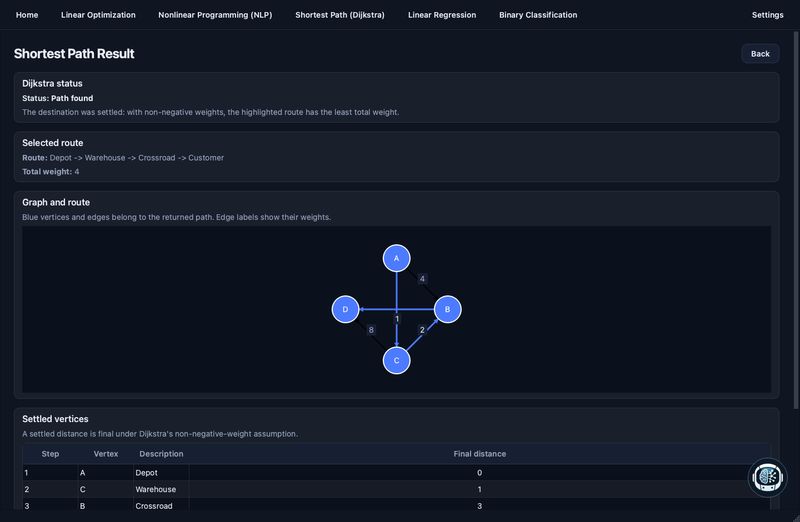Click vertex B in the graph

pyautogui.click(x=447, y=309)
